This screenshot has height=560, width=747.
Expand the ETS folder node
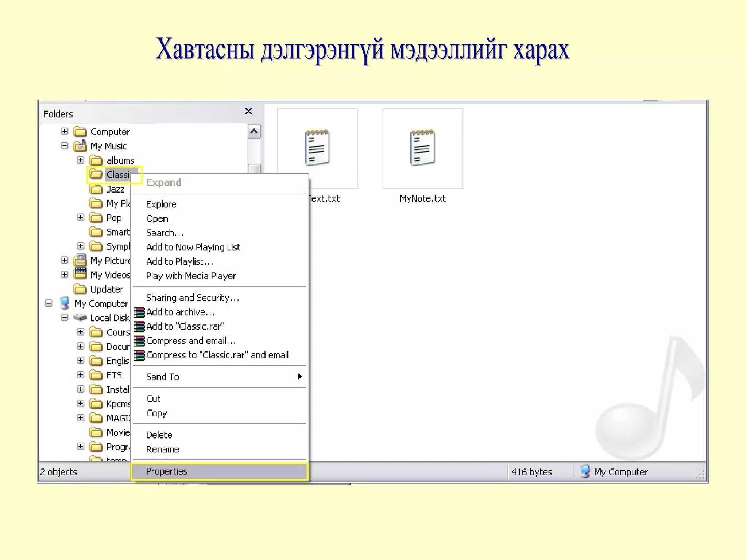(81, 375)
